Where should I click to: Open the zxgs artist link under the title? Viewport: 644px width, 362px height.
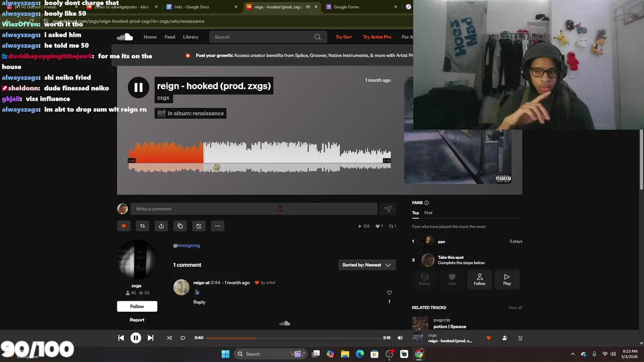tap(163, 98)
